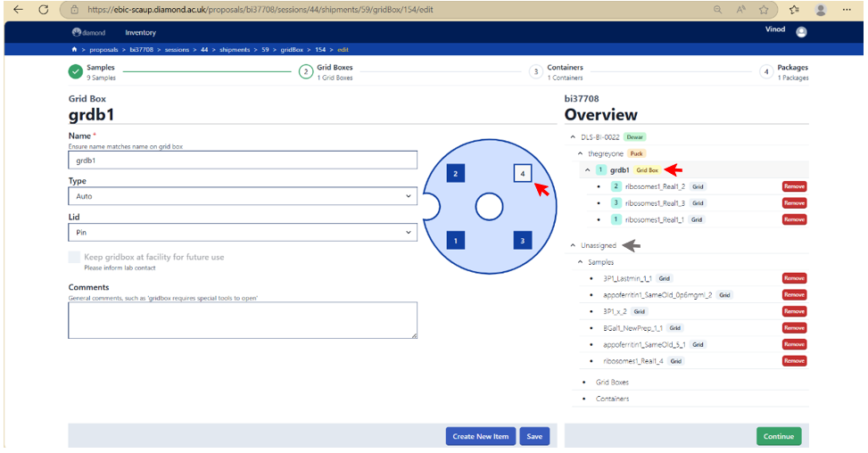Viewport: 868px width, 453px height.
Task: Collapse the thegreyone puck node
Action: 580,153
